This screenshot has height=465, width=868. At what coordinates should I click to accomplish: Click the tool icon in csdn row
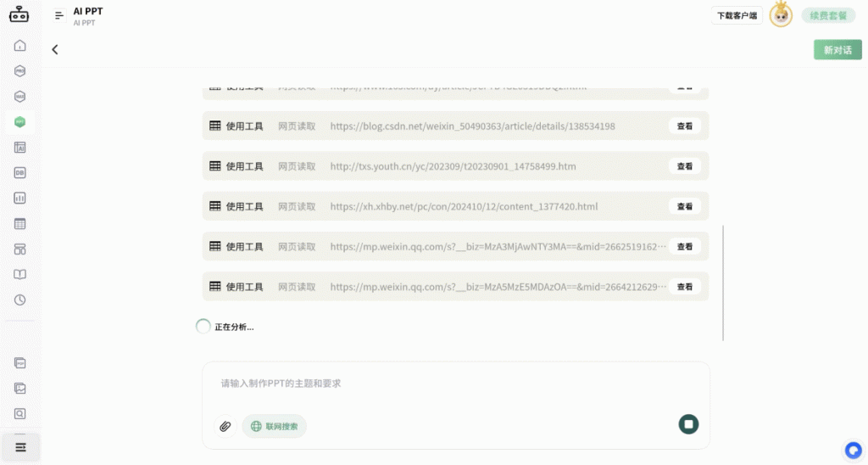214,126
